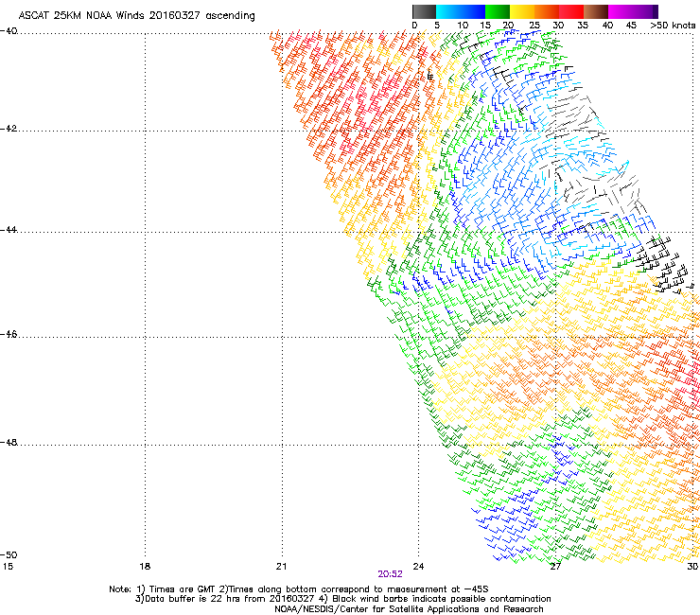Click the '-50' latitude axis label
Screen dimensions: 700x615
pyautogui.click(x=9, y=555)
